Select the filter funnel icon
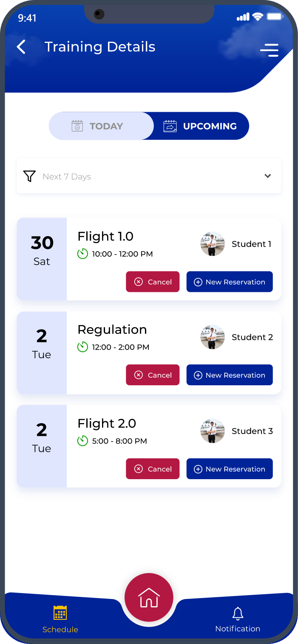 tap(29, 176)
